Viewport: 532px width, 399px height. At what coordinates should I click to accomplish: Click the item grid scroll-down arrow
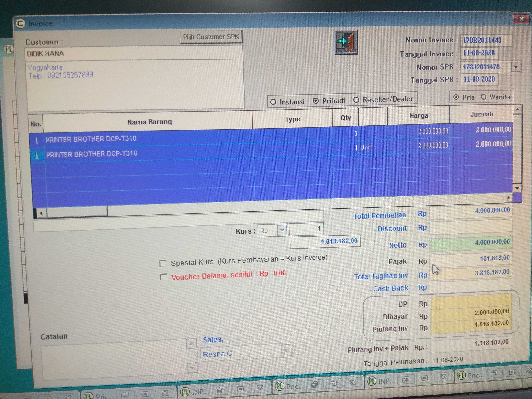click(517, 188)
